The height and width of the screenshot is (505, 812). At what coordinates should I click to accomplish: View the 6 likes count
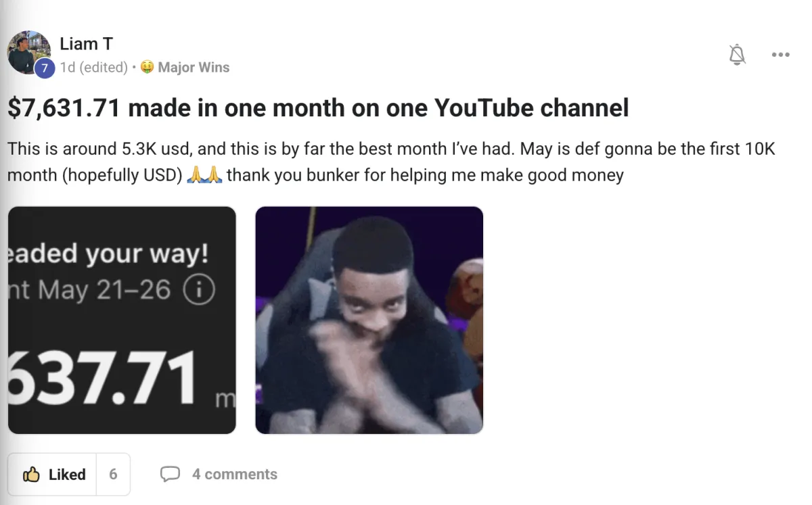(113, 475)
